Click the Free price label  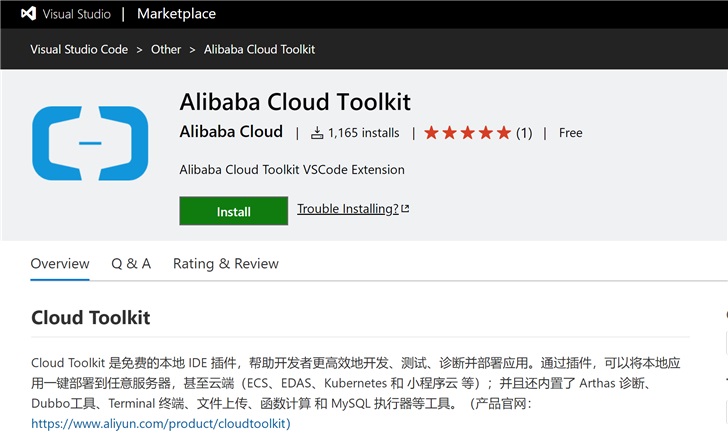tap(570, 133)
